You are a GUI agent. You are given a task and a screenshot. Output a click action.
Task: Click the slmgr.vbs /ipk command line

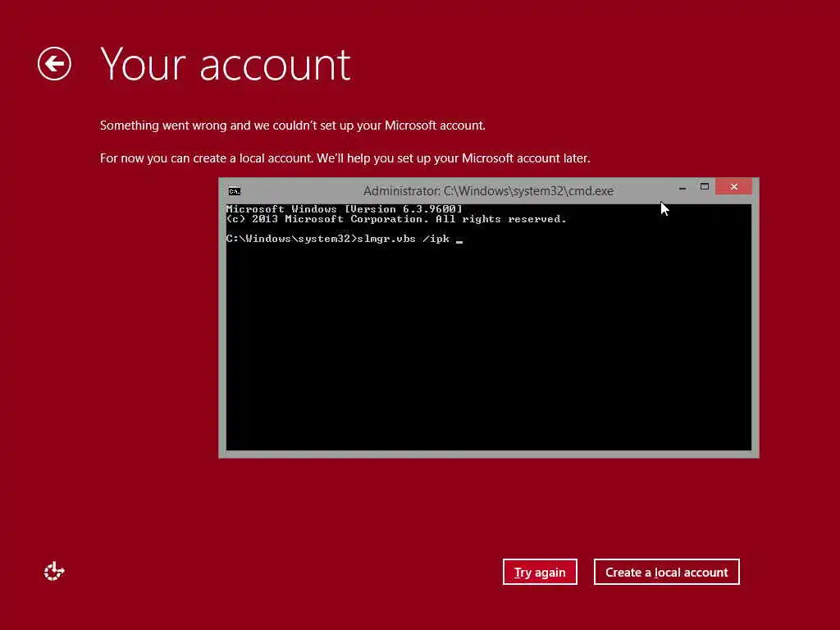coord(345,239)
